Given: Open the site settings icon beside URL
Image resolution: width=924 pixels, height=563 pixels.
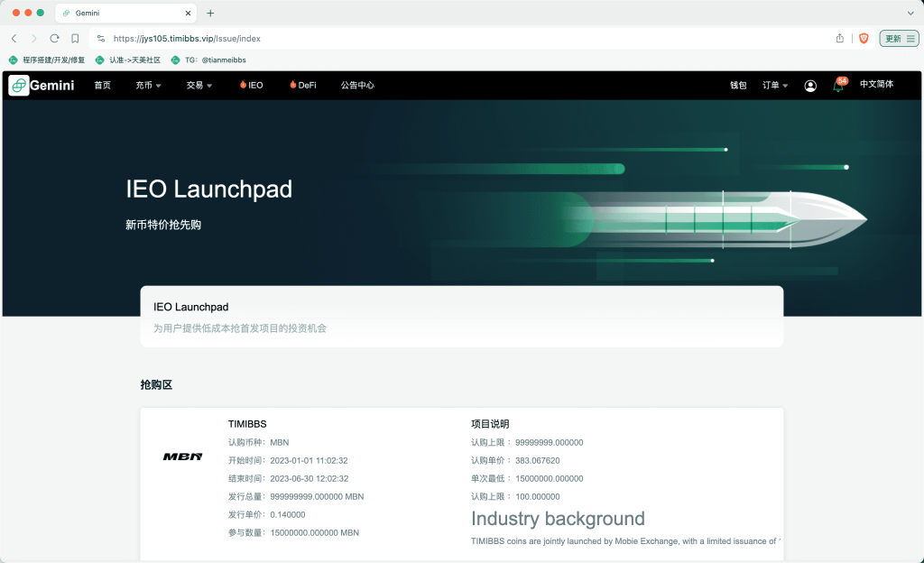Looking at the screenshot, I should click(x=101, y=38).
